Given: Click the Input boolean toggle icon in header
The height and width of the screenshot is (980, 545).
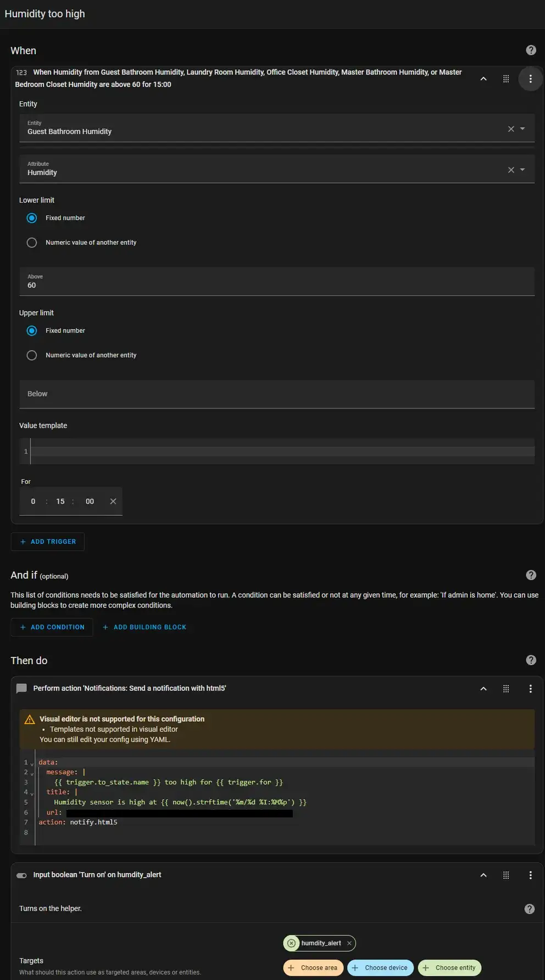Looking at the screenshot, I should tap(21, 875).
